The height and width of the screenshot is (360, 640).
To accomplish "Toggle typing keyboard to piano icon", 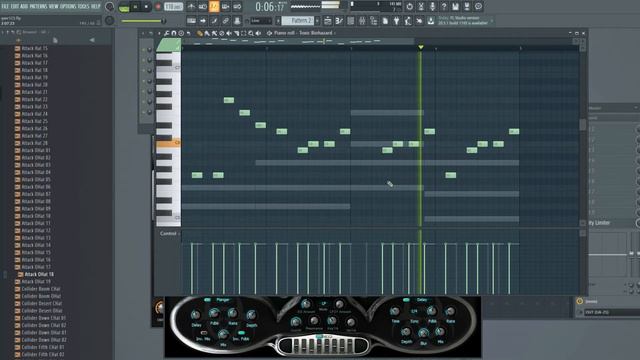I will 191,20.
